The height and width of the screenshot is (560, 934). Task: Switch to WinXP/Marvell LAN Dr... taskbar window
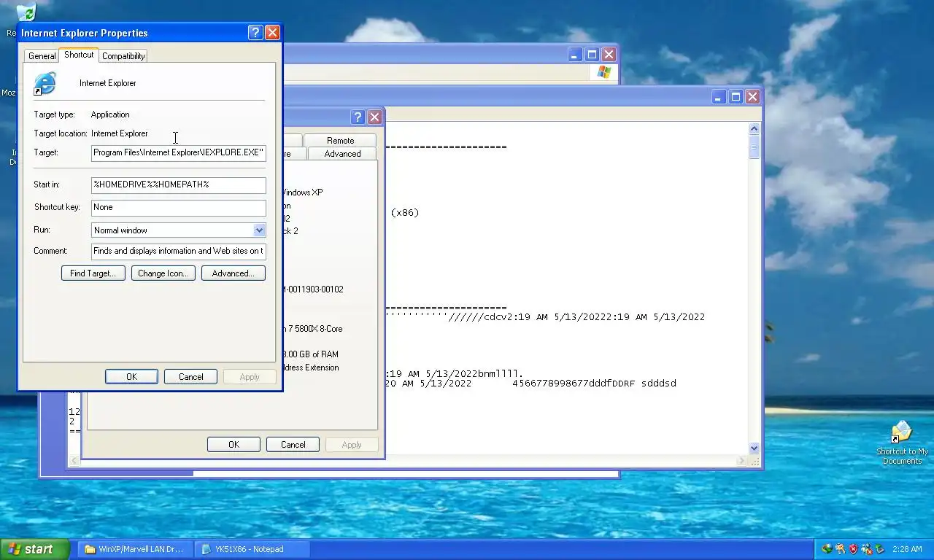(x=135, y=549)
